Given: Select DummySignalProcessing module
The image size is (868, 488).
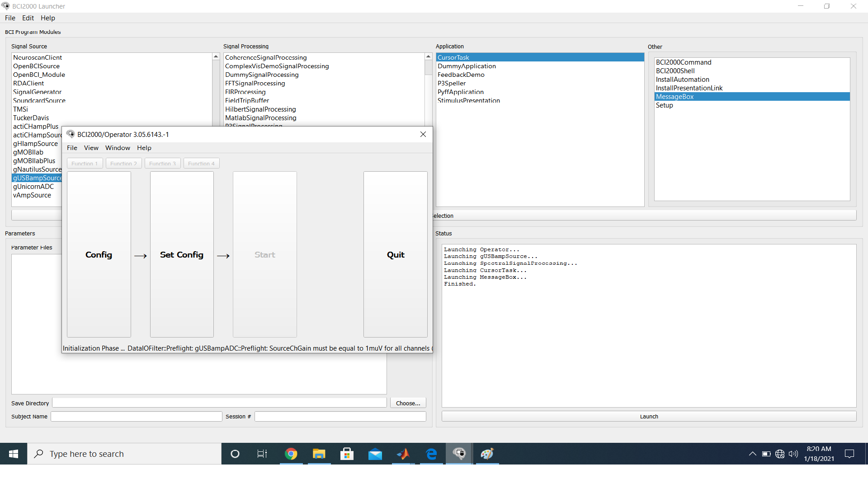Looking at the screenshot, I should 262,75.
